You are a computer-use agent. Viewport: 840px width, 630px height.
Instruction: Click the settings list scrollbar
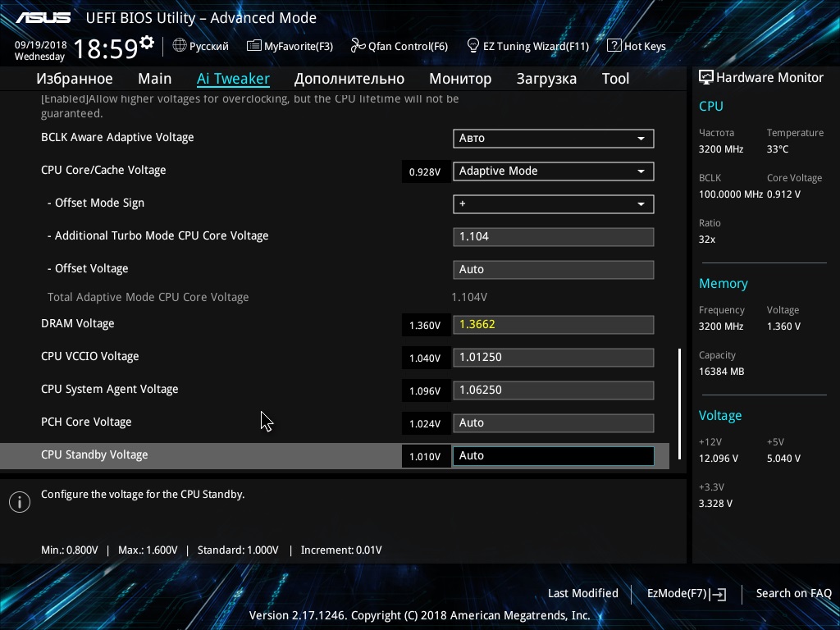click(680, 404)
